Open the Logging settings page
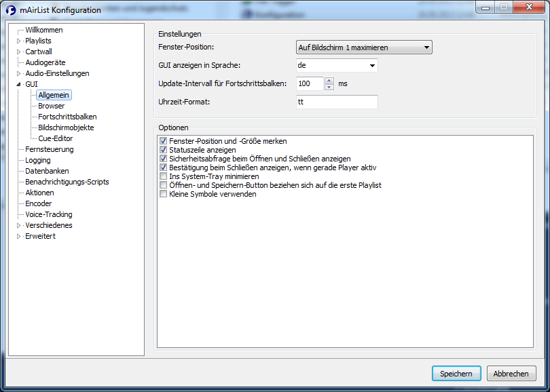550x392 pixels. (38, 160)
